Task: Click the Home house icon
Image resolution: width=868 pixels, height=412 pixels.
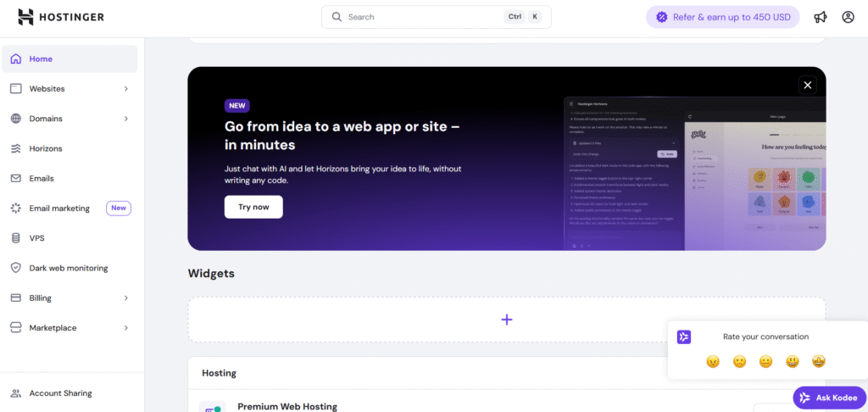Action: (x=16, y=58)
